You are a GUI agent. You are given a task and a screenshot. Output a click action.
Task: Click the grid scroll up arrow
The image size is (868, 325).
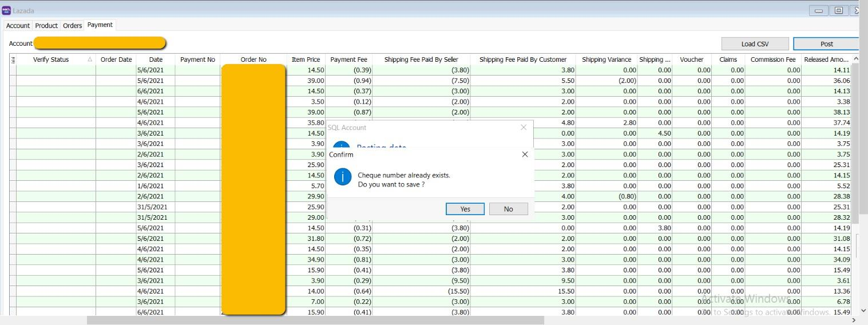[x=855, y=59]
